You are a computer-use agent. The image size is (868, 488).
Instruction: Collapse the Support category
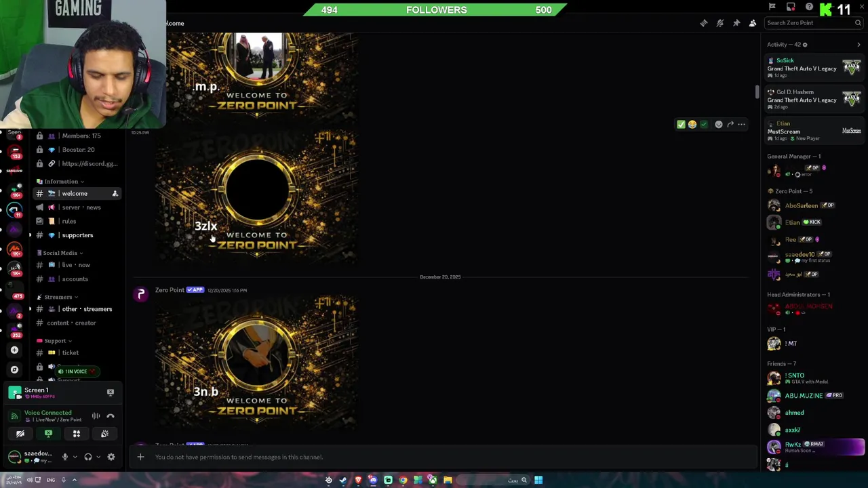coord(55,341)
